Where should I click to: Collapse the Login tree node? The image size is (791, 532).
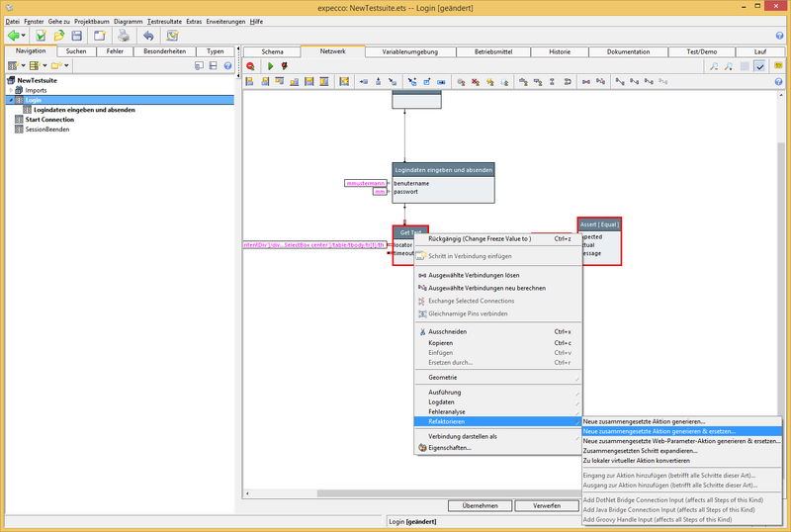coord(9,100)
